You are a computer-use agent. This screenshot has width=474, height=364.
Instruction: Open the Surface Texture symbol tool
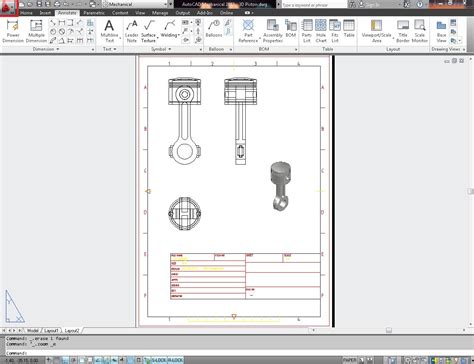(148, 31)
